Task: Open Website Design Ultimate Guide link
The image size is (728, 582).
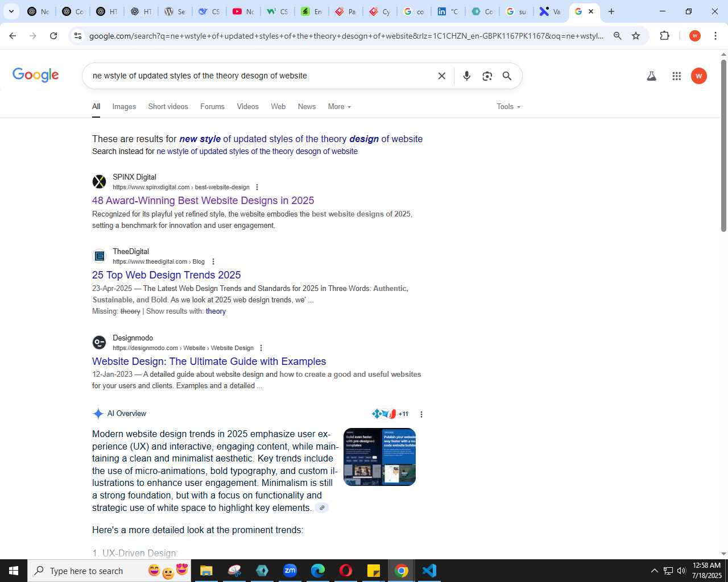Action: tap(209, 361)
